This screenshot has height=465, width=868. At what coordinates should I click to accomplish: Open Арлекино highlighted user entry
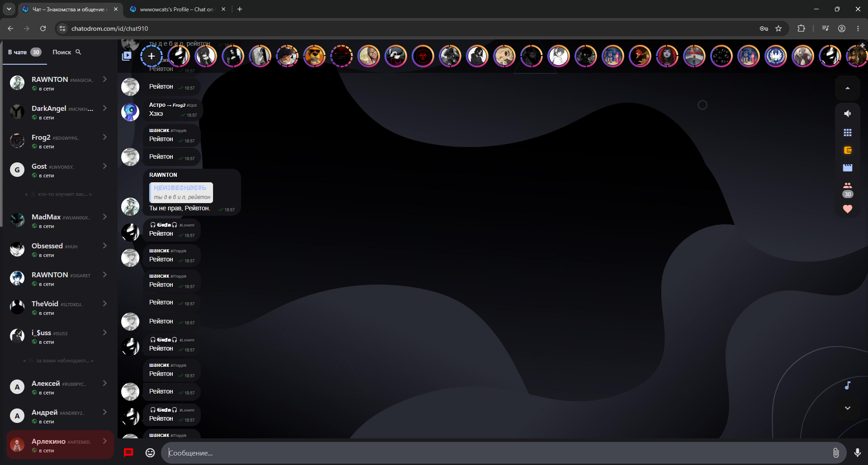click(x=60, y=445)
